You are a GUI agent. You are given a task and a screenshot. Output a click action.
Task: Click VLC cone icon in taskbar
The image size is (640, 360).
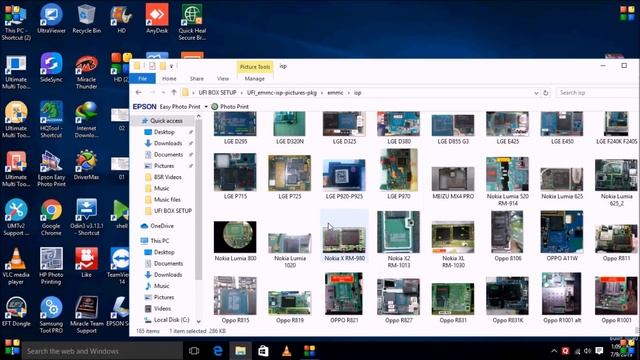coord(287,351)
